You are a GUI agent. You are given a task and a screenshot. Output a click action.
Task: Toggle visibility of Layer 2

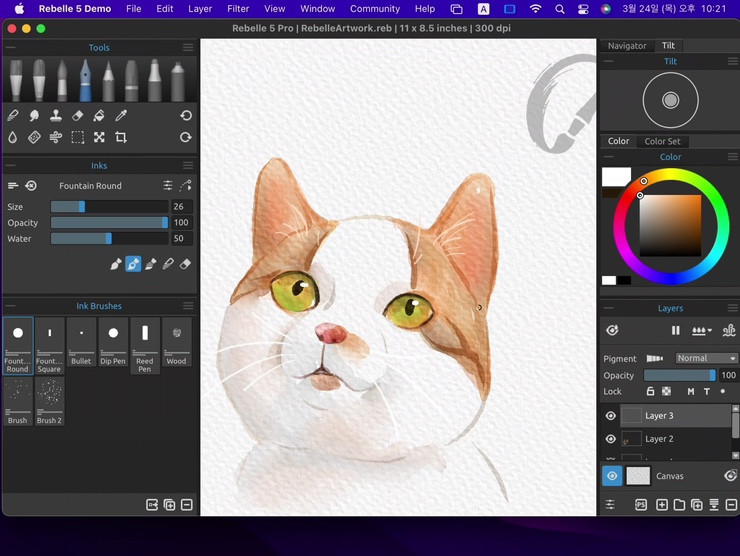(611, 439)
